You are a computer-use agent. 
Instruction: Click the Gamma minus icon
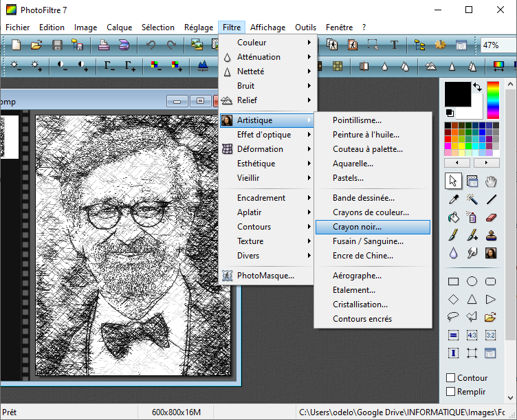click(109, 66)
